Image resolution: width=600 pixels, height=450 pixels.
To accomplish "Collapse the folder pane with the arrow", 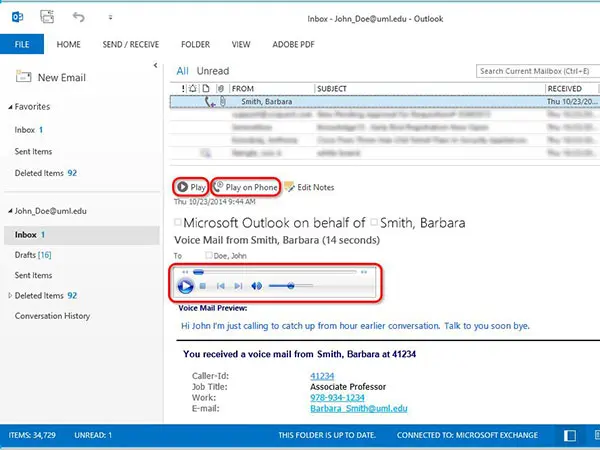I will pyautogui.click(x=155, y=65).
